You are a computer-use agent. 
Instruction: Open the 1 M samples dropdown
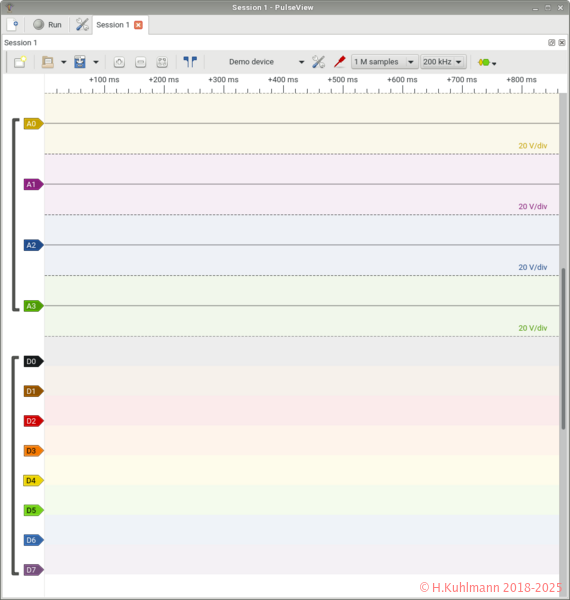(x=384, y=62)
